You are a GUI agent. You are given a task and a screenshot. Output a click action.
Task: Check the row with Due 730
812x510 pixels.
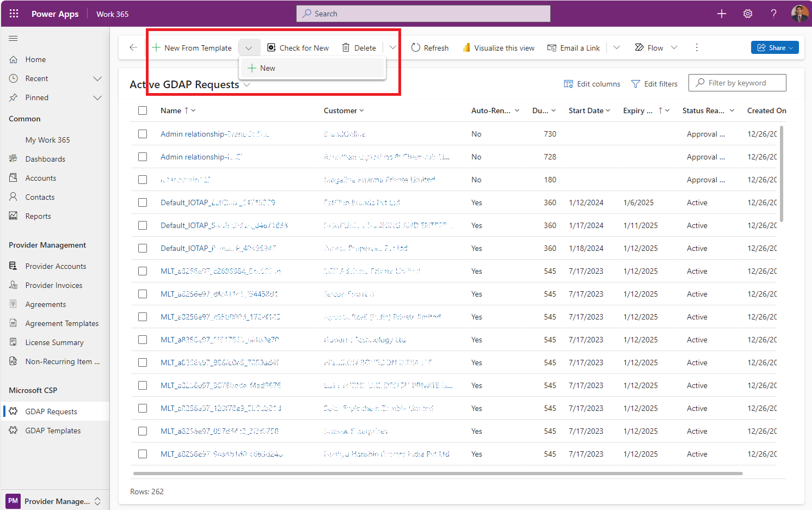[143, 134]
